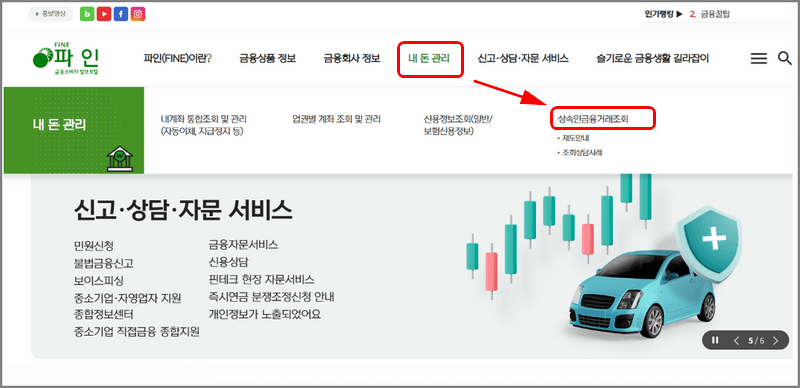Open 신고·상담·자문 서비스 menu
This screenshot has height=388, width=800.
(523, 59)
